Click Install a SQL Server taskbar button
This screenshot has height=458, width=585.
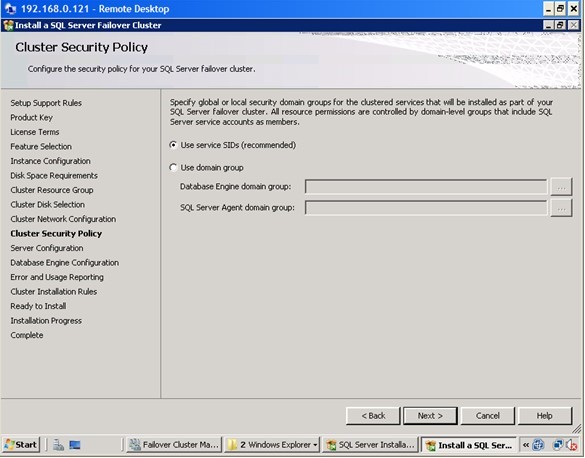469,445
